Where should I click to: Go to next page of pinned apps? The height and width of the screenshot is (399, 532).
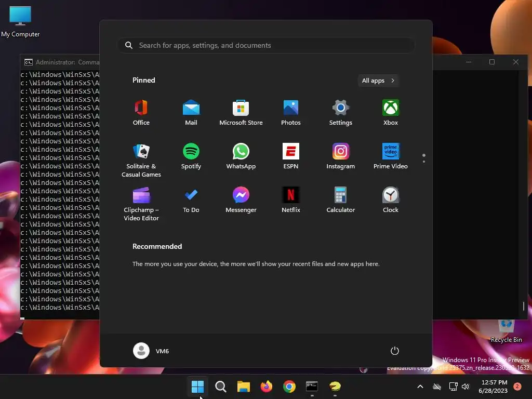(424, 161)
